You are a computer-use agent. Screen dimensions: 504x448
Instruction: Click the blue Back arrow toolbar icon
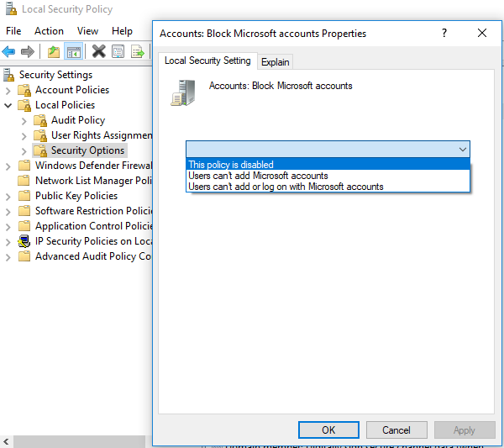click(8, 51)
